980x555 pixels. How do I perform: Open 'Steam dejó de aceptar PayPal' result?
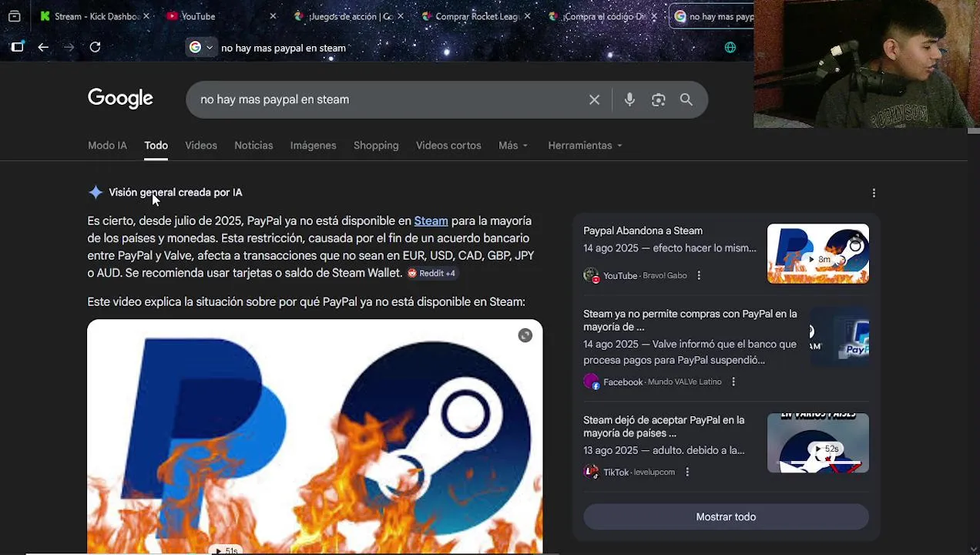pos(664,426)
